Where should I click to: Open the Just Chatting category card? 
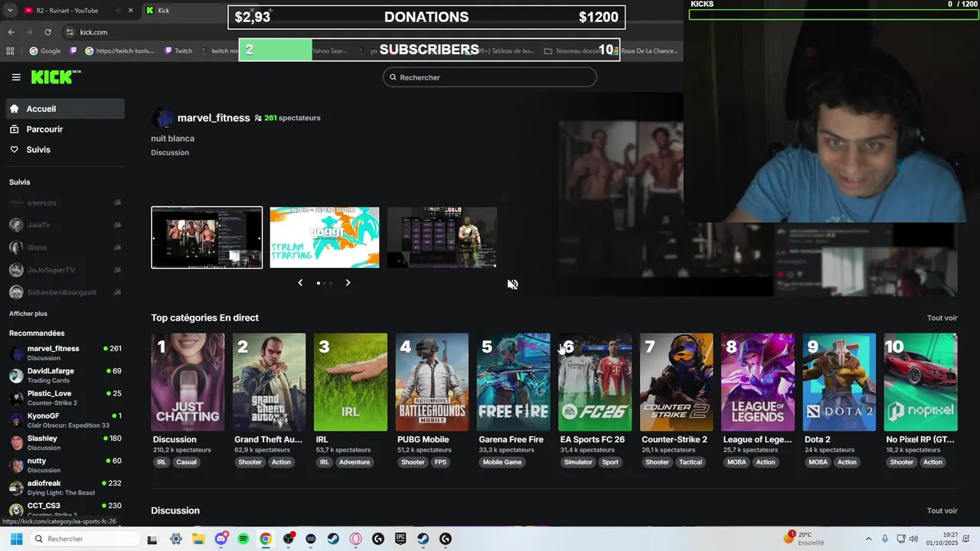pyautogui.click(x=188, y=382)
